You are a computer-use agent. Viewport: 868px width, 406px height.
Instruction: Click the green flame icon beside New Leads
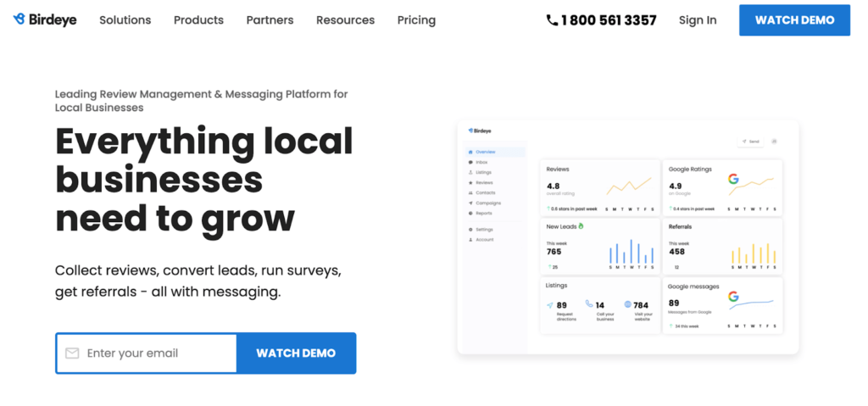[581, 226]
